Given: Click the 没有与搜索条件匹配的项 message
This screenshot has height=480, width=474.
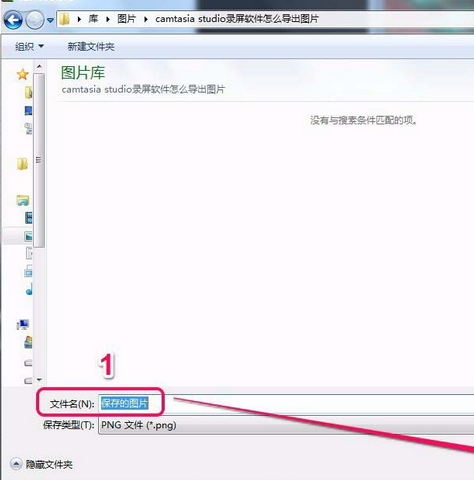Looking at the screenshot, I should tap(363, 120).
